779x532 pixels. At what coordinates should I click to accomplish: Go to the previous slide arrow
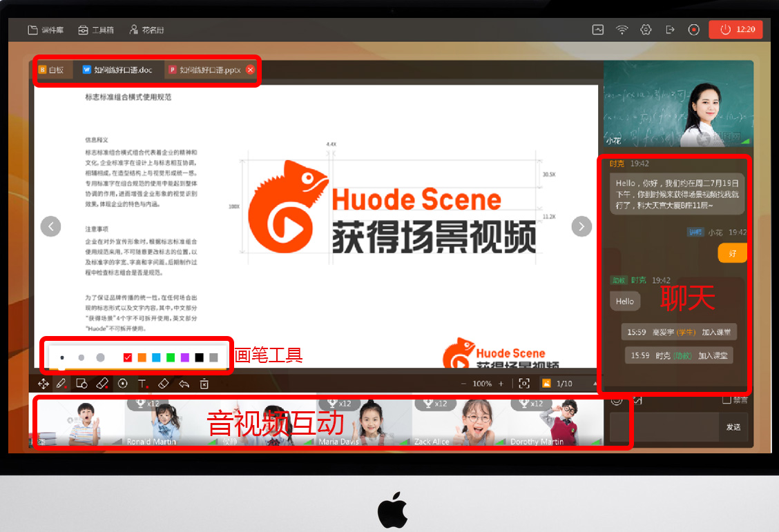coord(50,227)
